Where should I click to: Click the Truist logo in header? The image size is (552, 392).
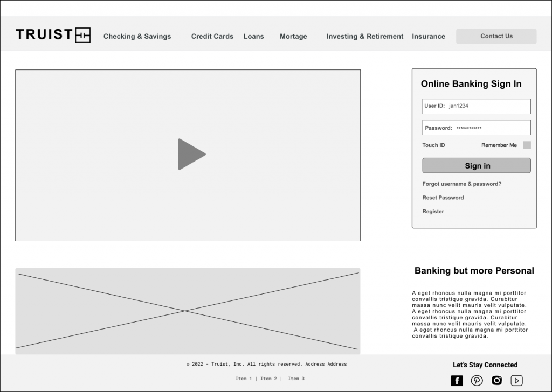pos(53,35)
